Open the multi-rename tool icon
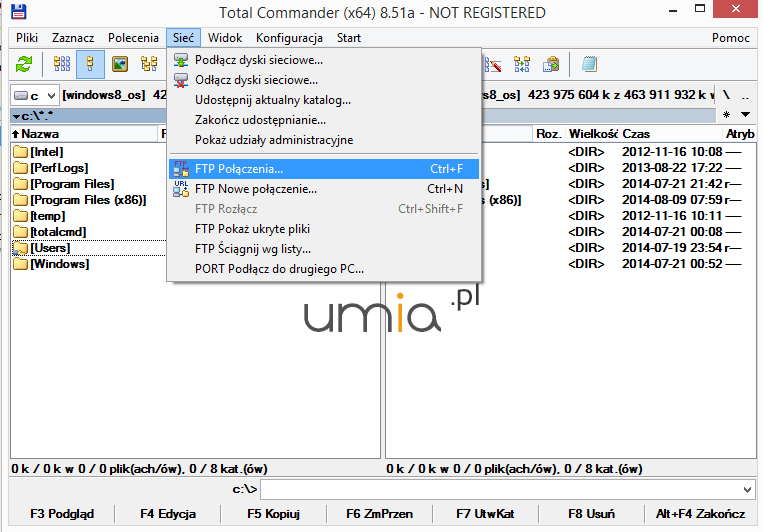The width and height of the screenshot is (763, 532). 493,65
